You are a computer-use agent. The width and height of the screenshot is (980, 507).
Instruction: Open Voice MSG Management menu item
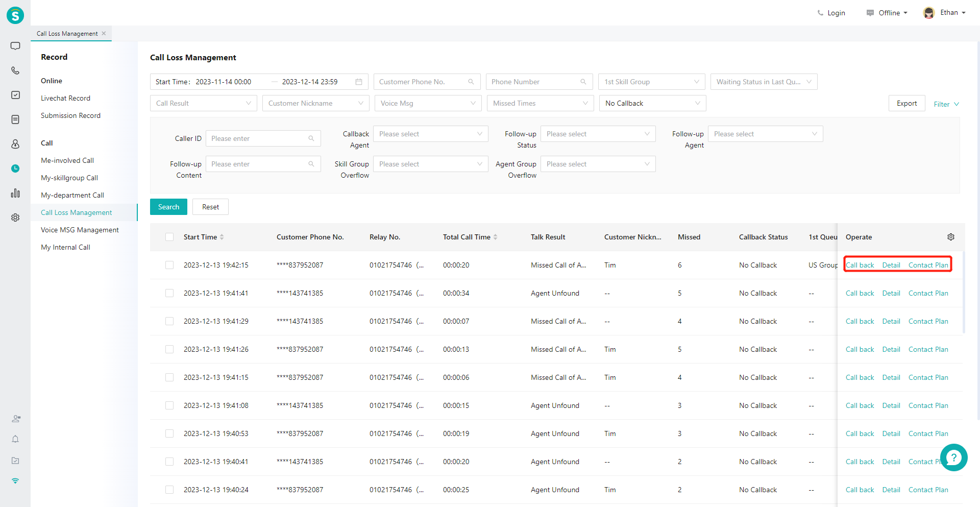click(x=80, y=230)
